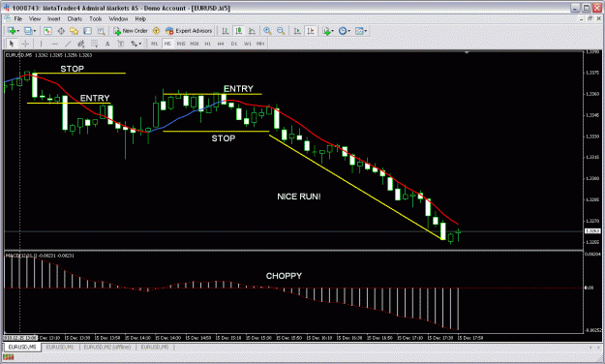
Task: Select the arrow cursor tool
Action: (12, 44)
